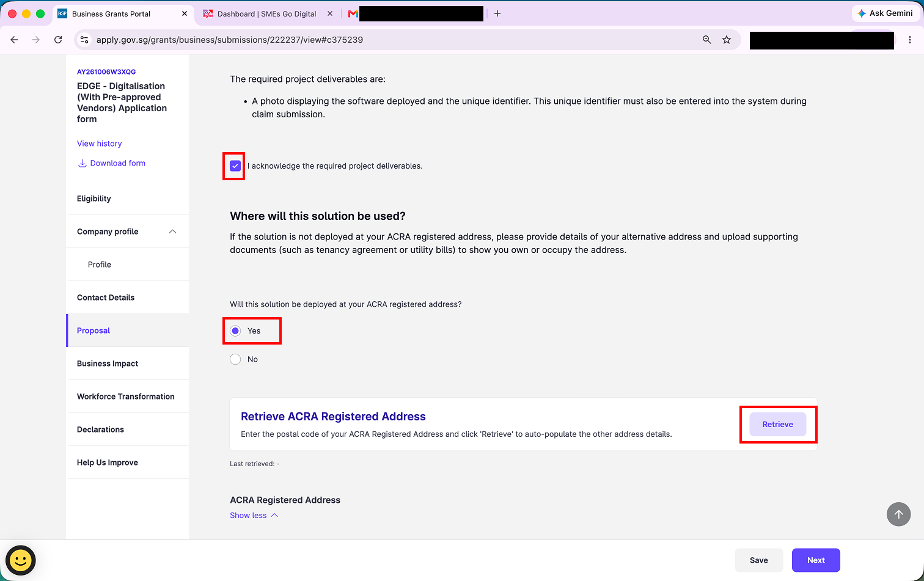Viewport: 924px width, 581px height.
Task: Go to the Declarations section
Action: click(x=128, y=429)
